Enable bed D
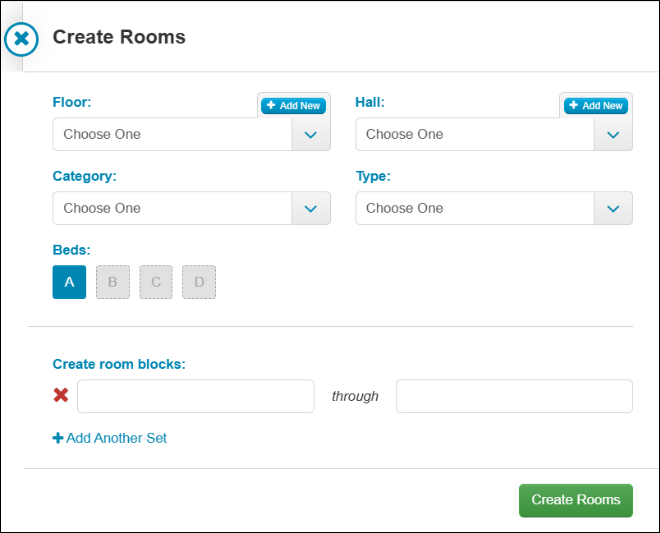 pos(199,282)
